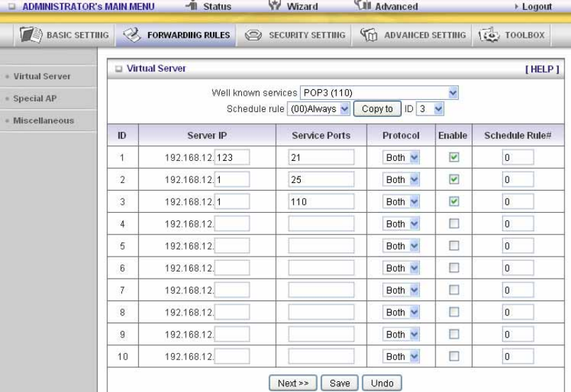This screenshot has height=392, width=571.
Task: Click the Copy to button
Action: 377,109
